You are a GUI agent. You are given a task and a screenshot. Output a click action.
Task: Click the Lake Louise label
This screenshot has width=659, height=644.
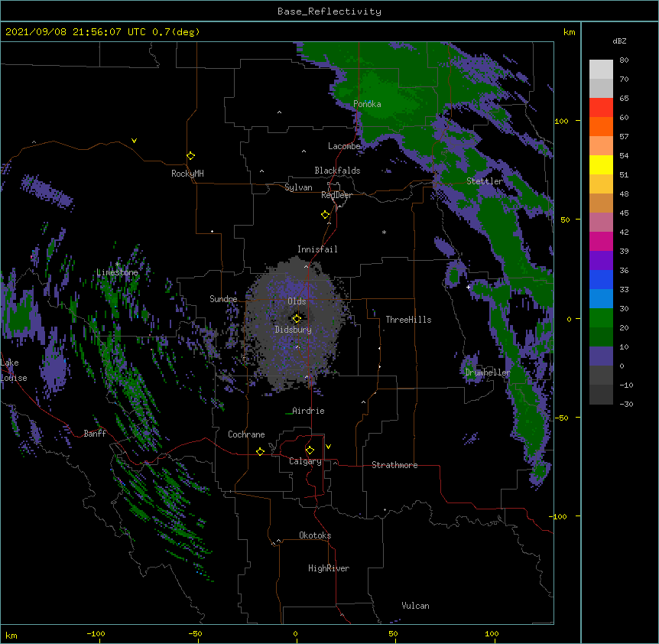pyautogui.click(x=14, y=370)
